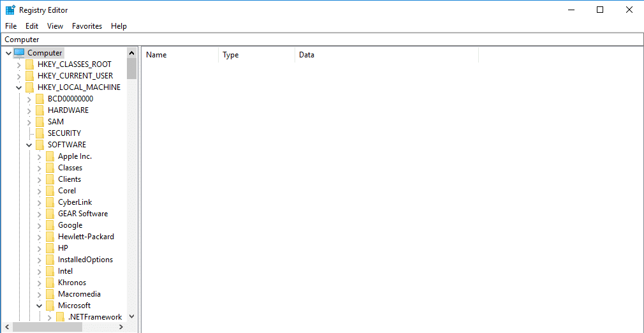The image size is (644, 333).
Task: Click the Clients folder icon
Action: pos(50,180)
